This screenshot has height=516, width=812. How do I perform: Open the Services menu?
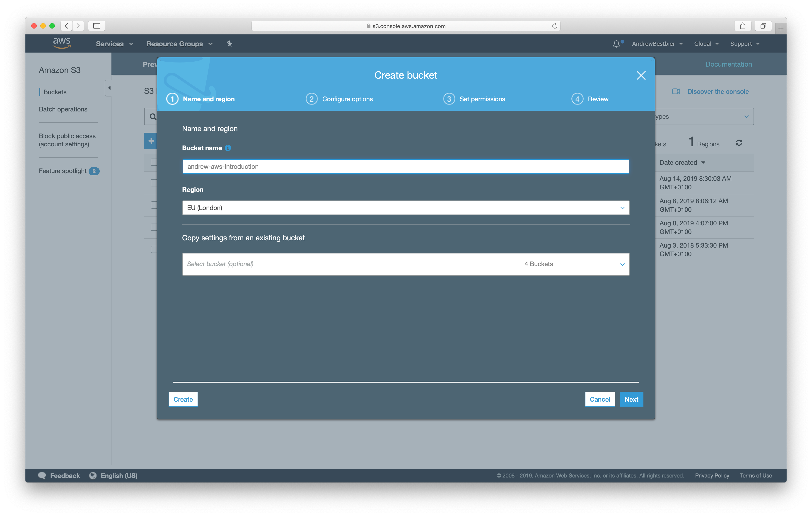114,44
